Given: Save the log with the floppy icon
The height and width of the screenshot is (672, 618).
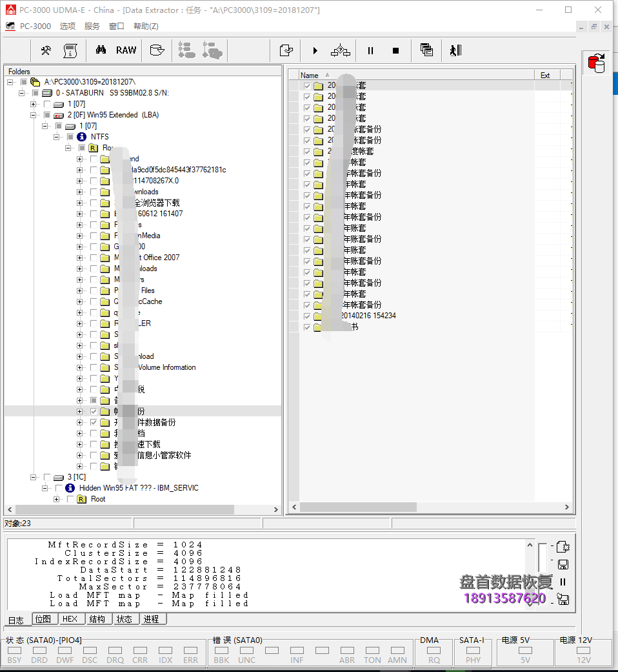Looking at the screenshot, I should click(563, 564).
